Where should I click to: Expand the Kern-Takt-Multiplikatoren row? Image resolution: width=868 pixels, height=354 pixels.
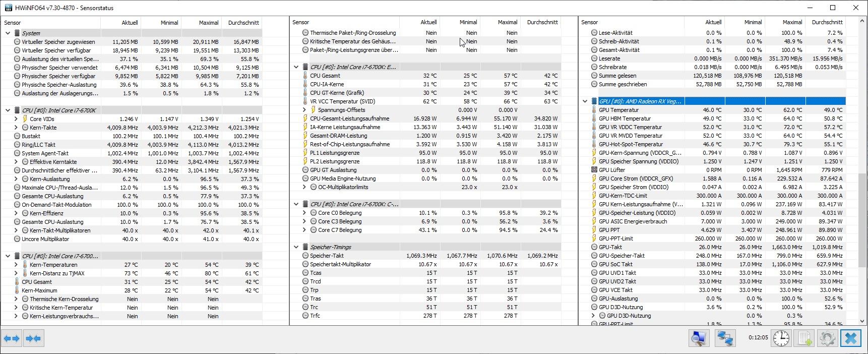[x=16, y=230]
